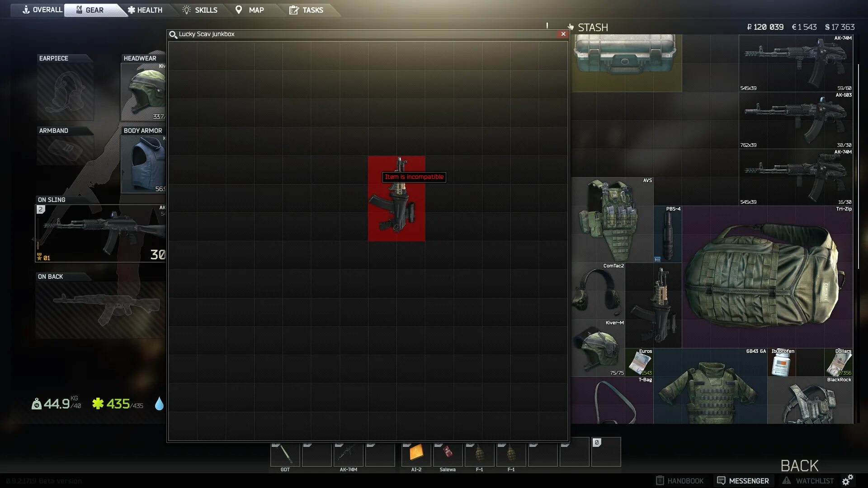This screenshot has width=868, height=488.
Task: Open the Tasks tab
Action: point(306,10)
